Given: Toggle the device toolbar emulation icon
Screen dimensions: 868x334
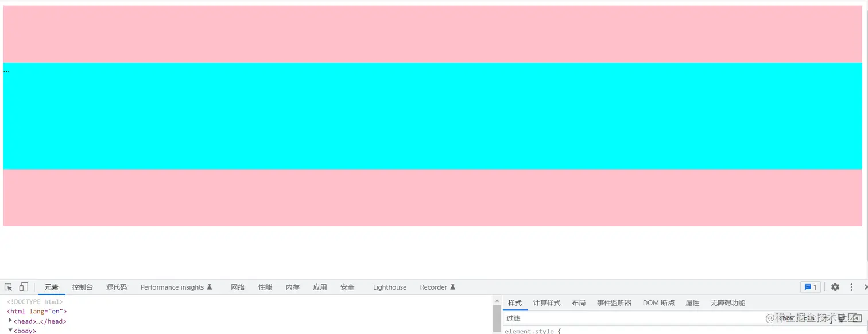Looking at the screenshot, I should click(x=23, y=286).
